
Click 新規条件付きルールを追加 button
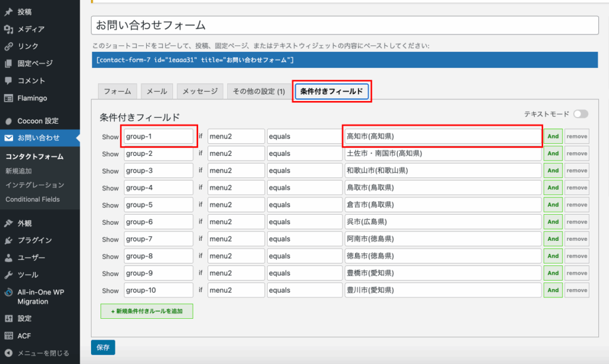(147, 311)
